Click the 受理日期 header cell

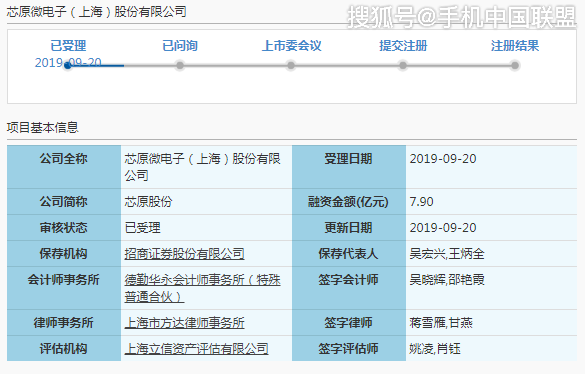[x=348, y=167]
